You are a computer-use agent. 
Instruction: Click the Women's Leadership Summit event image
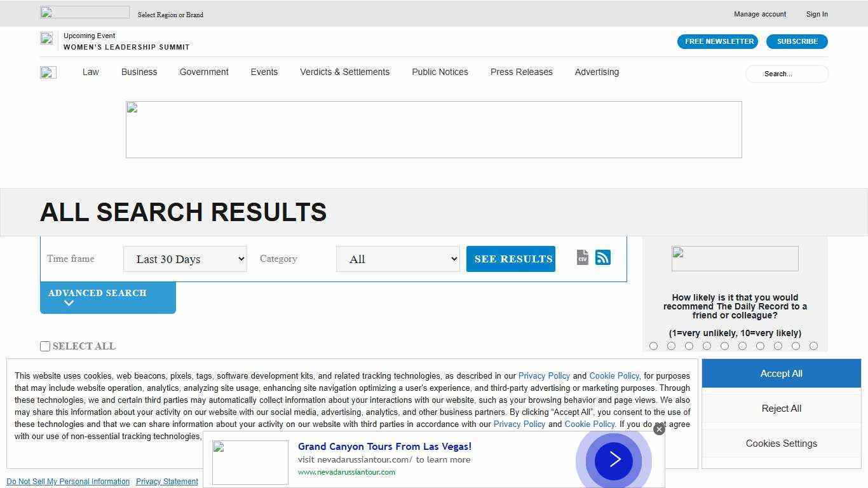coord(46,38)
